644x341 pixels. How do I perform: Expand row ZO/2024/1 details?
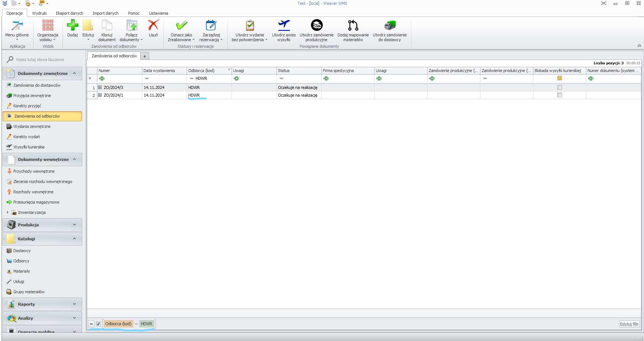(100, 95)
